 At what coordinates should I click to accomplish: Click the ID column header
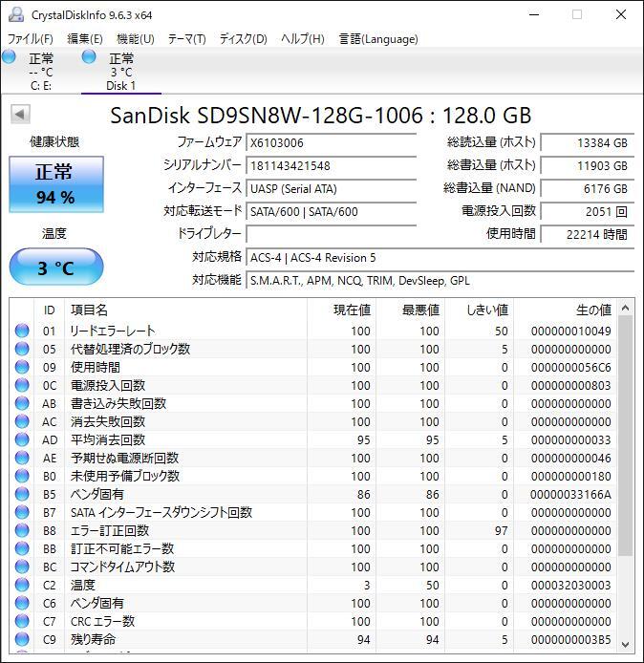(x=49, y=310)
